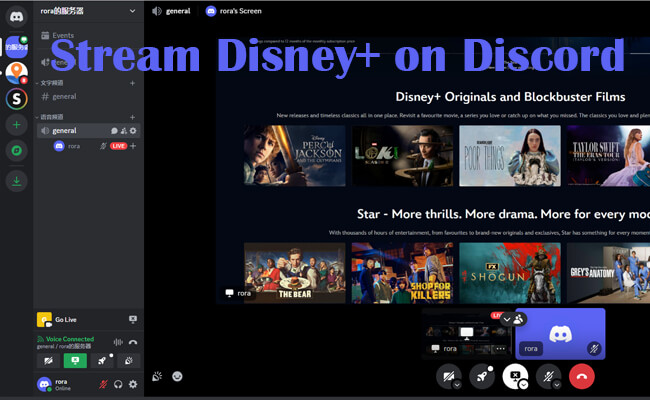Viewport: 650px width, 400px height.
Task: Disconnect using sidebar Voice Connected phone icon
Action: 133,342
